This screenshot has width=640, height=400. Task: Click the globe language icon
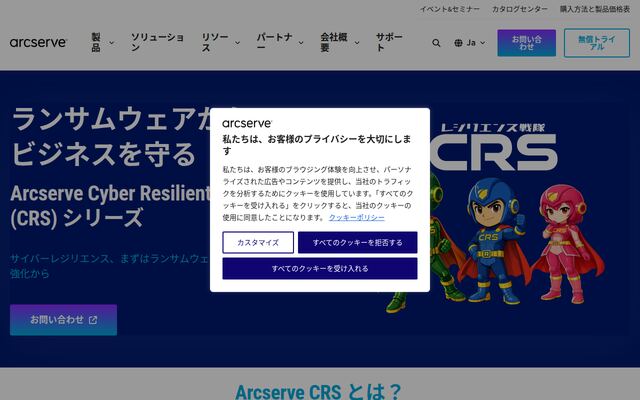click(x=458, y=43)
